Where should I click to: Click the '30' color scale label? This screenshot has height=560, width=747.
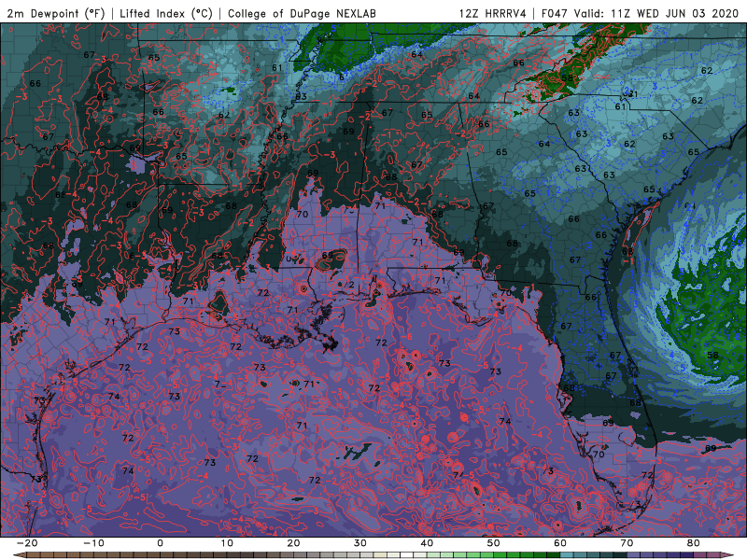(360, 543)
